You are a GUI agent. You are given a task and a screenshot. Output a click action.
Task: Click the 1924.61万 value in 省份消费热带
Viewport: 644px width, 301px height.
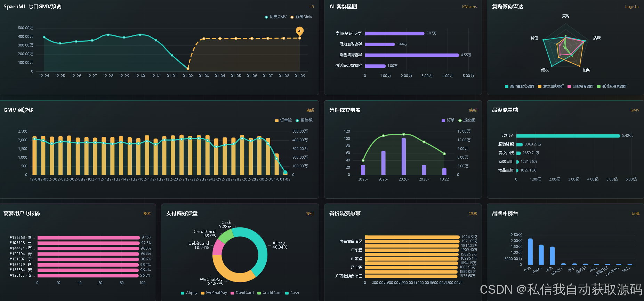[469, 237]
